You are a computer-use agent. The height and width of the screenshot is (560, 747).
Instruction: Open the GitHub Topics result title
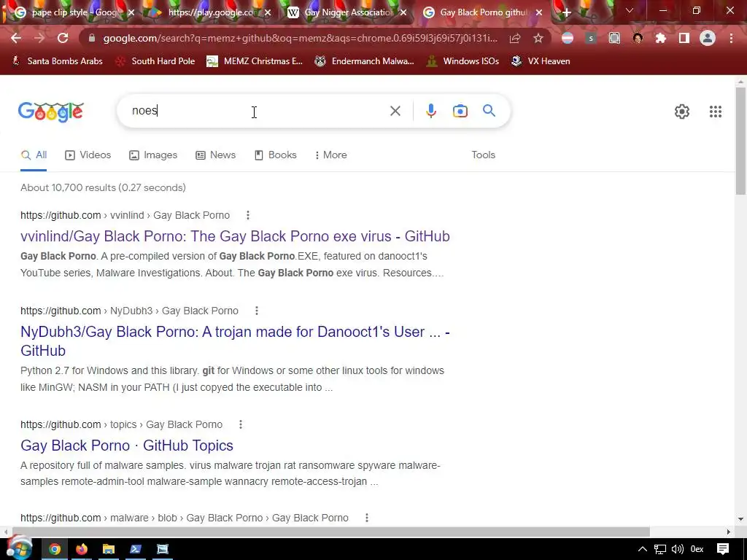(127, 446)
